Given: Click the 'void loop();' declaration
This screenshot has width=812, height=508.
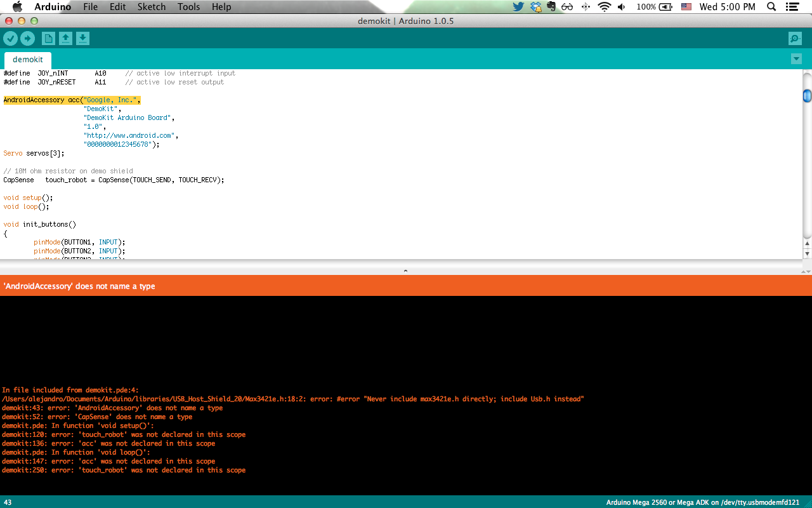Looking at the screenshot, I should [26, 207].
